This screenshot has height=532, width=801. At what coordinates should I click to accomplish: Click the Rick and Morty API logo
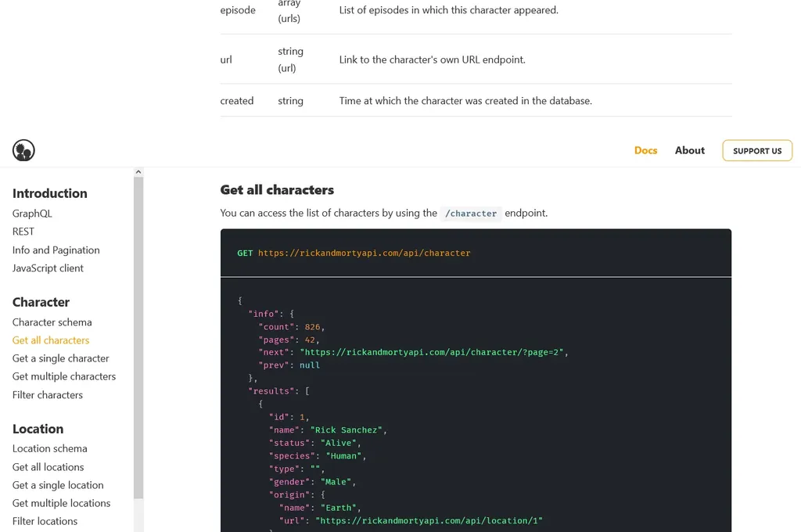23,150
